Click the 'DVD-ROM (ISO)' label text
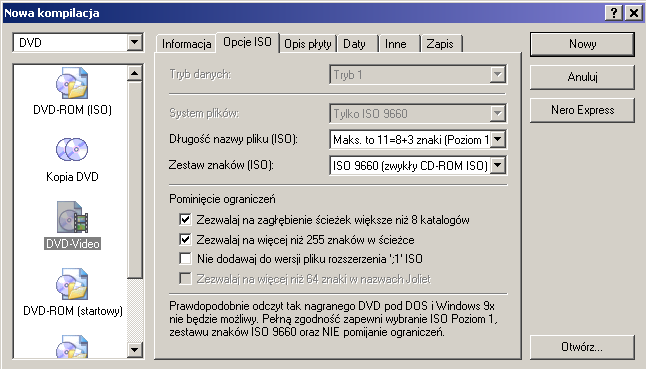 73,110
